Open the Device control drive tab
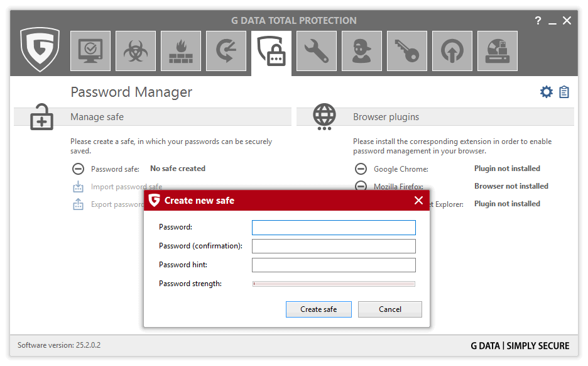Viewport: 588px width, 366px height. (498, 51)
